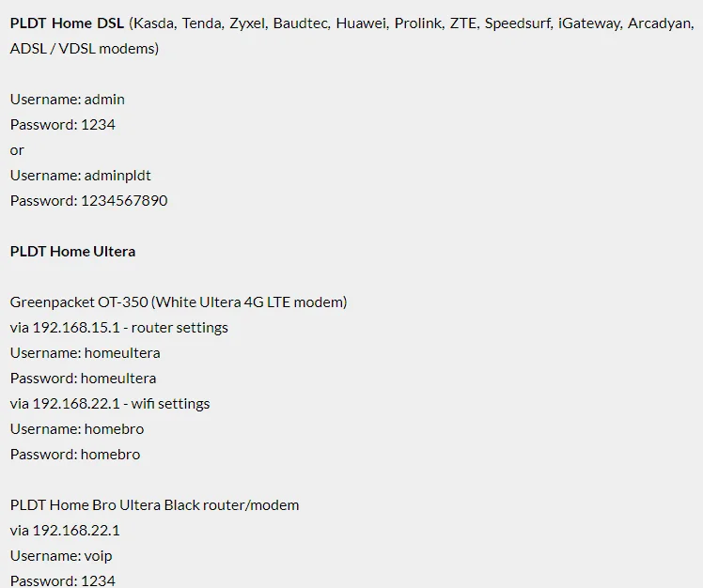The image size is (703, 588).
Task: Click the 'Password: 1234567890' text
Action: click(x=88, y=201)
